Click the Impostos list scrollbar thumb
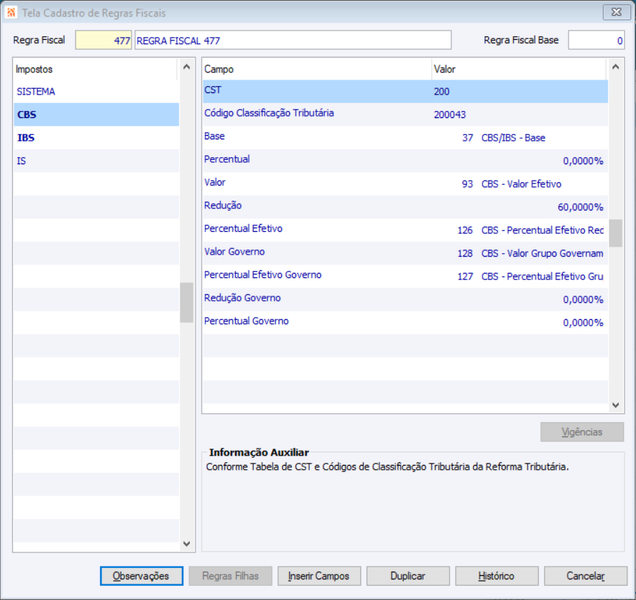The image size is (636, 600). pyautogui.click(x=187, y=302)
